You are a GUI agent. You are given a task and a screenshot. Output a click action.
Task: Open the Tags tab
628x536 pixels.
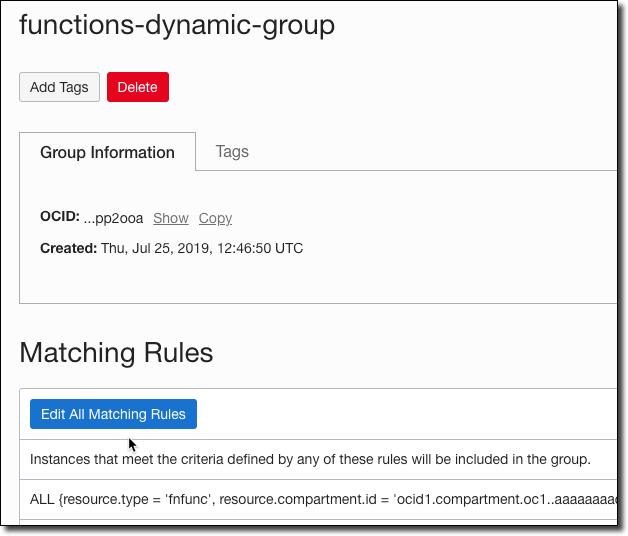(232, 152)
